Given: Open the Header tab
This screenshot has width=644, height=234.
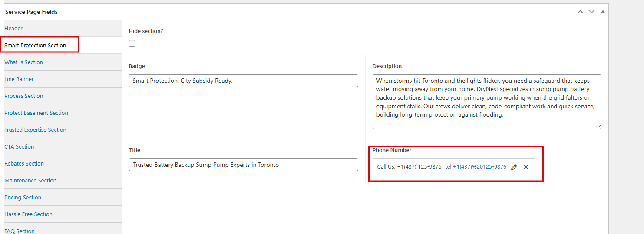Looking at the screenshot, I should tap(13, 28).
